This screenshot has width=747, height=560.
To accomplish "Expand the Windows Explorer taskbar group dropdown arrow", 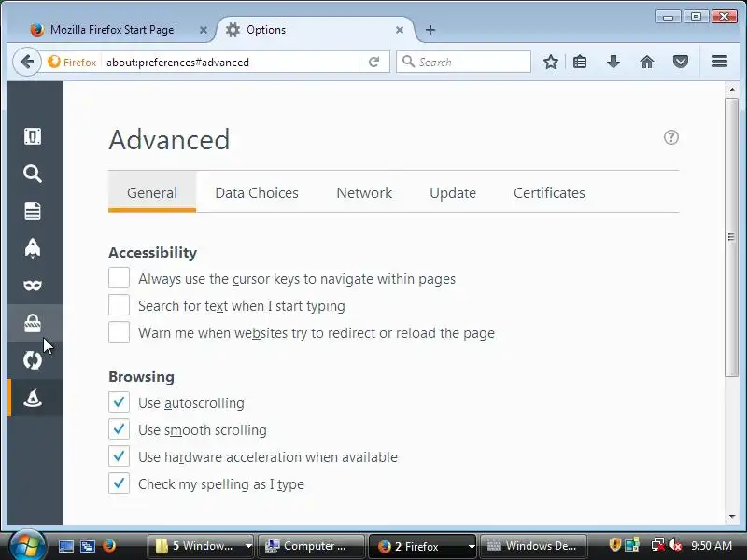I will pyautogui.click(x=248, y=546).
